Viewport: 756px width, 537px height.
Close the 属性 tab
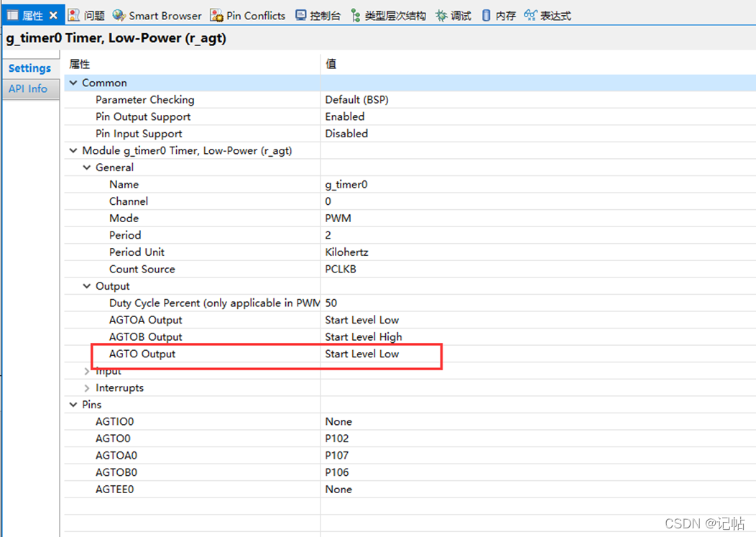click(53, 15)
